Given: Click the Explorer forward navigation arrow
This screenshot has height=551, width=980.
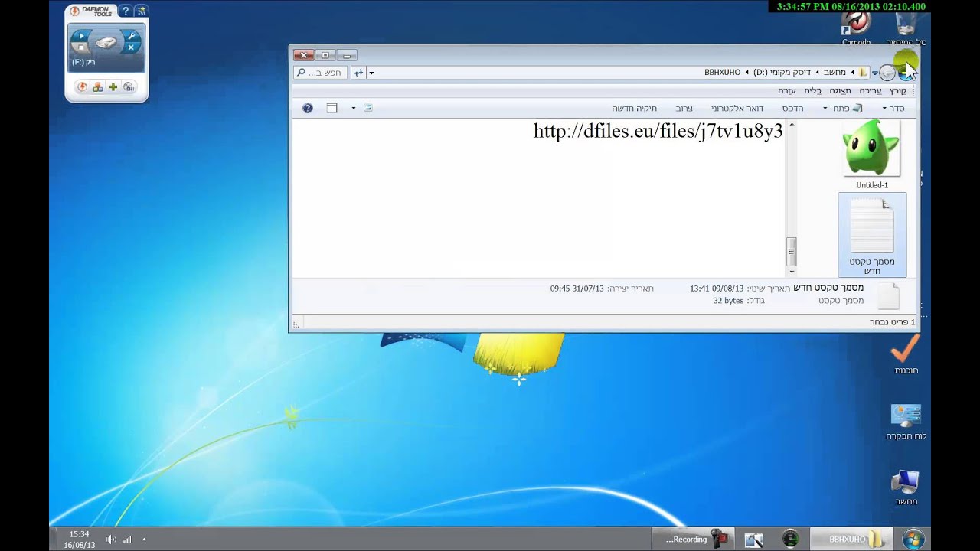Looking at the screenshot, I should pos(887,73).
